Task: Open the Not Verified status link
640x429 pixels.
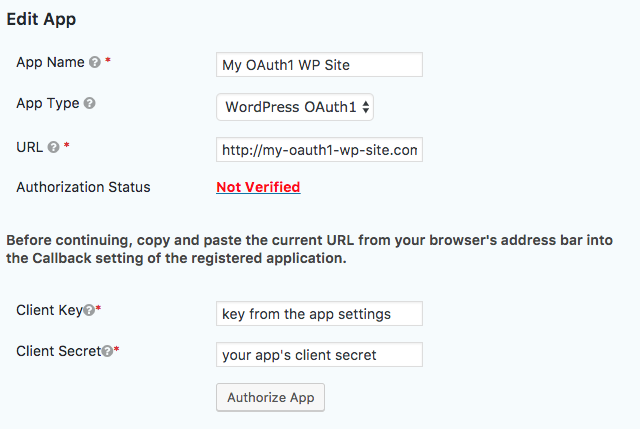Action: tap(258, 187)
